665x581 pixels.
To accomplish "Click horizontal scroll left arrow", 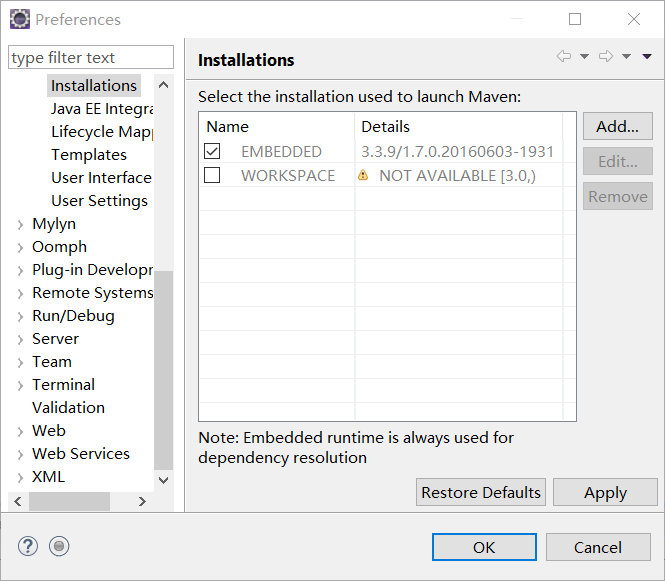I will click(17, 501).
